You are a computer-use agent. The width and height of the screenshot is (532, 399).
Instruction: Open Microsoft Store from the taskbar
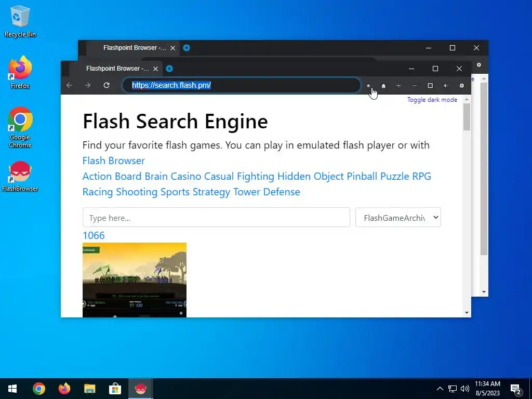pyautogui.click(x=115, y=389)
